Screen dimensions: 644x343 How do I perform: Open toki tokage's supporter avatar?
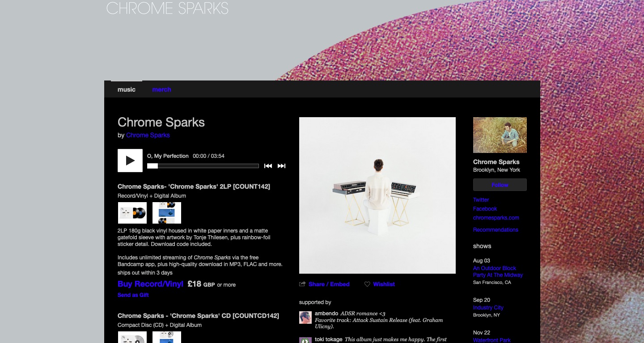(305, 340)
